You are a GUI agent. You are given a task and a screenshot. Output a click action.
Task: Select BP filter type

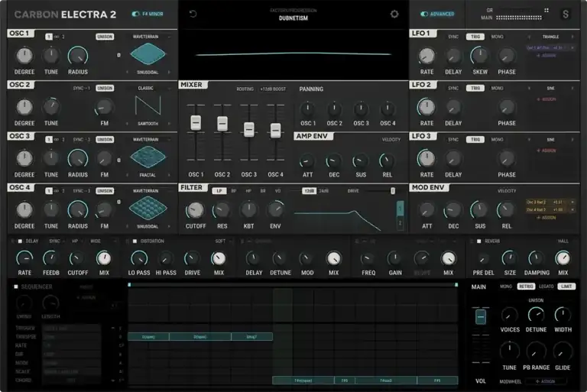(234, 191)
